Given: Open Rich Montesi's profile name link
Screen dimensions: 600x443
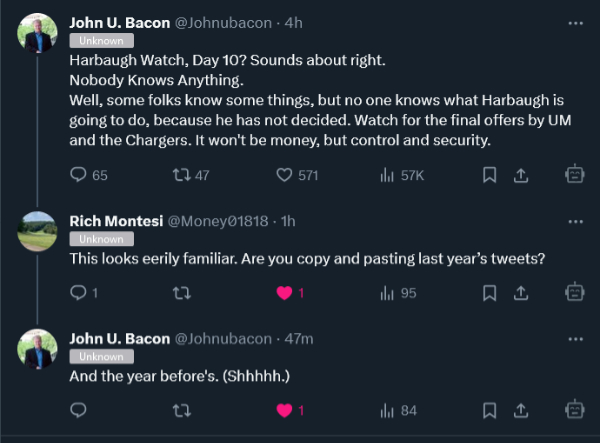Looking at the screenshot, I should point(108,221).
